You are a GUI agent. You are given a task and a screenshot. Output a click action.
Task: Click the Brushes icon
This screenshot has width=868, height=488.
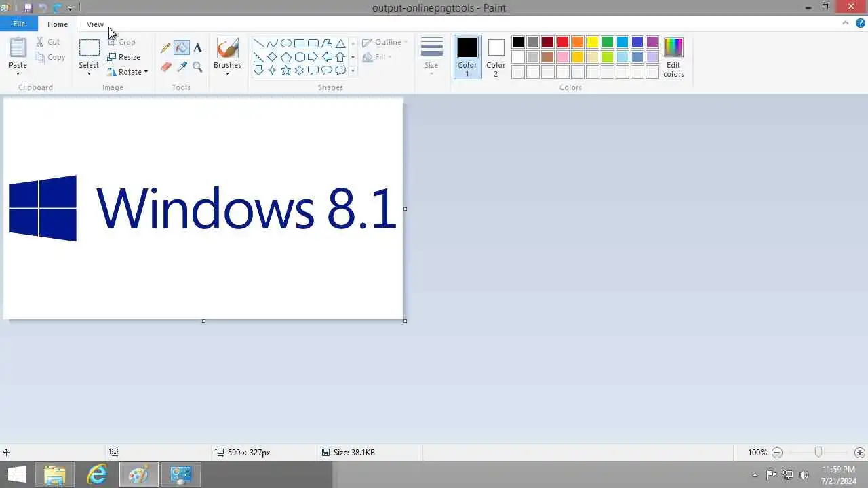click(x=227, y=48)
